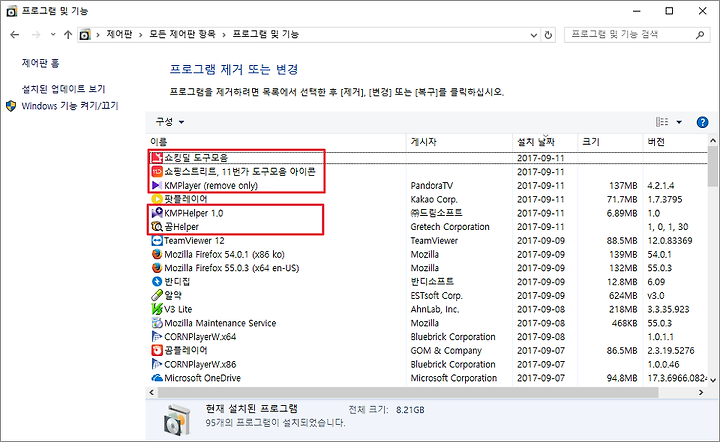Open view options dropdown arrow

[x=679, y=122]
